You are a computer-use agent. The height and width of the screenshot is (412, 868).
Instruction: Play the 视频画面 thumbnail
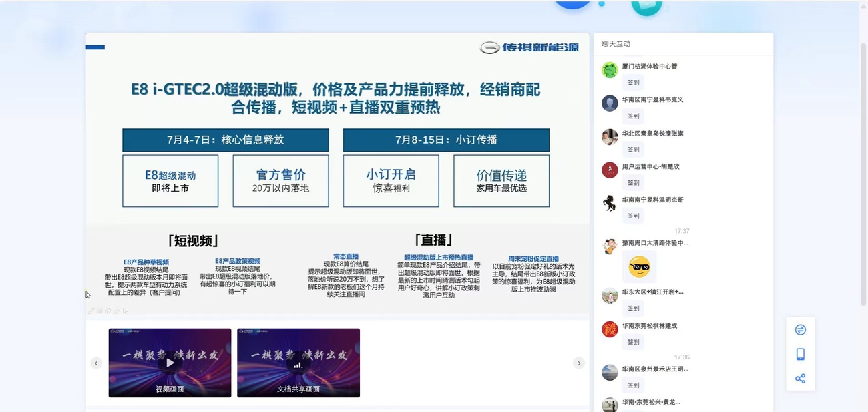[x=170, y=363]
